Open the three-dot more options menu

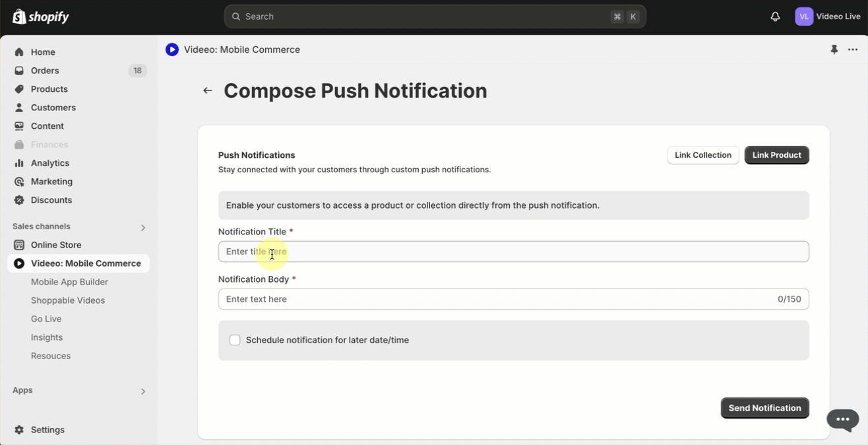tap(853, 50)
